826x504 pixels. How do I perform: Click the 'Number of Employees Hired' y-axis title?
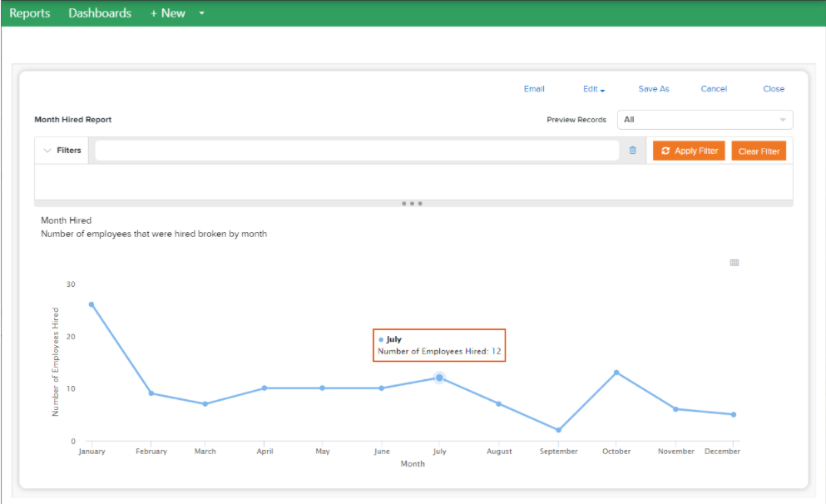coord(55,363)
